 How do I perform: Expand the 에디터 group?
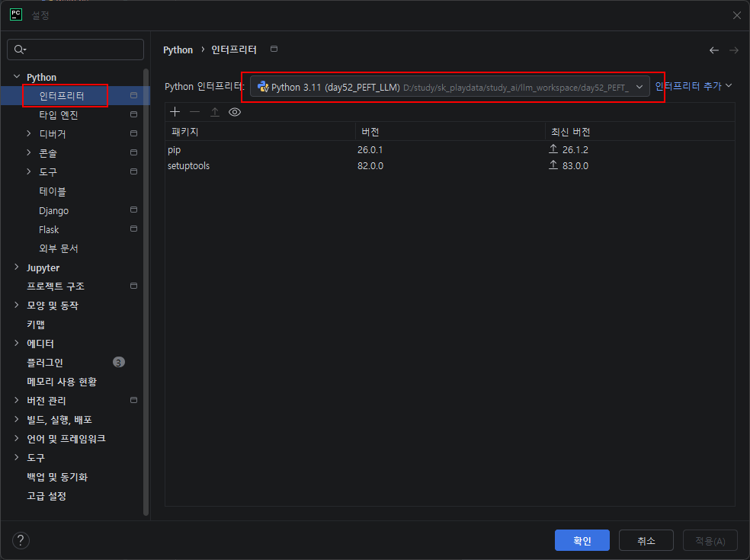pyautogui.click(x=17, y=343)
